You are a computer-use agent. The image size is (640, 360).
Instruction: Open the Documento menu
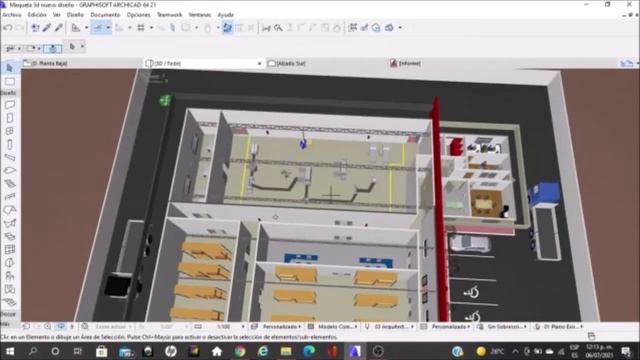point(105,15)
